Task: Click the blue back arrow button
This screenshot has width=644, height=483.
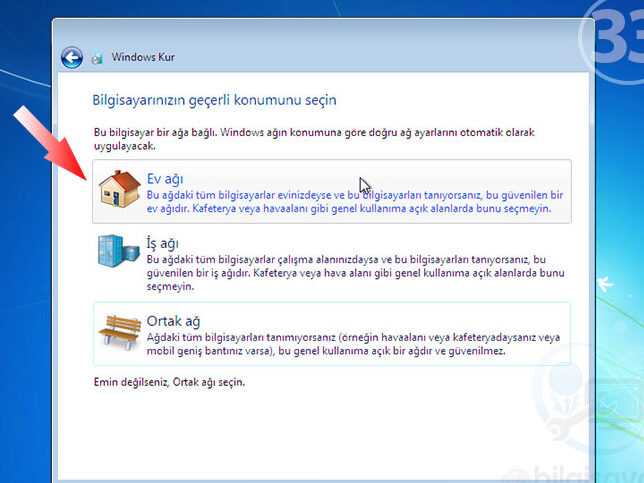Action: pos(72,57)
